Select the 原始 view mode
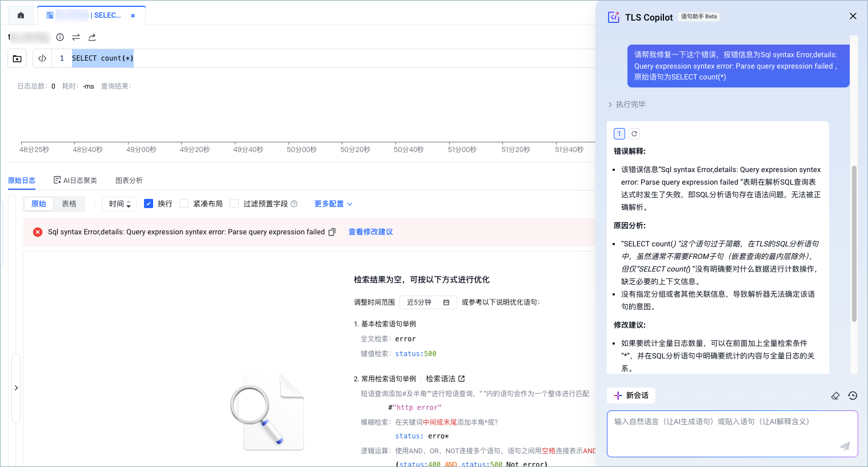The image size is (868, 467). click(x=39, y=204)
